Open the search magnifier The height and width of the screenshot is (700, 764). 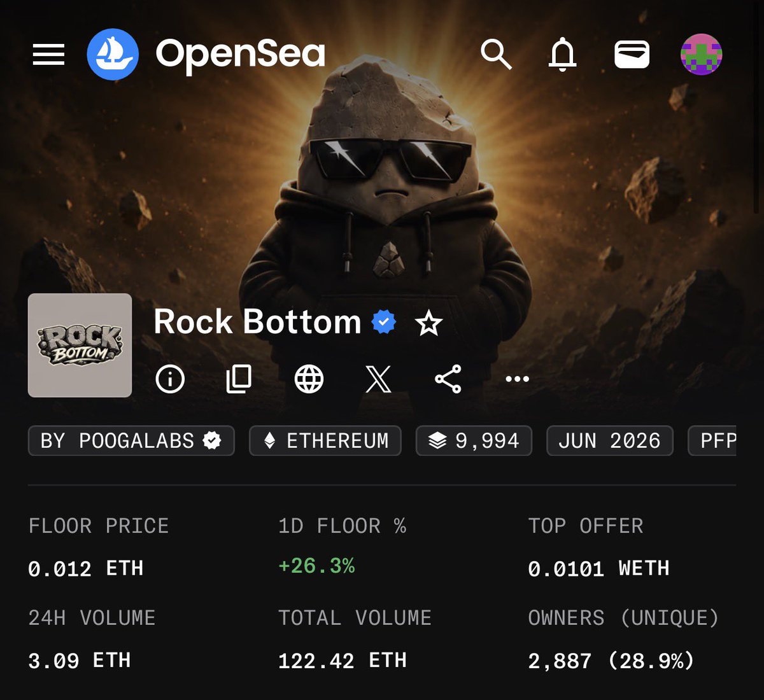(x=496, y=54)
